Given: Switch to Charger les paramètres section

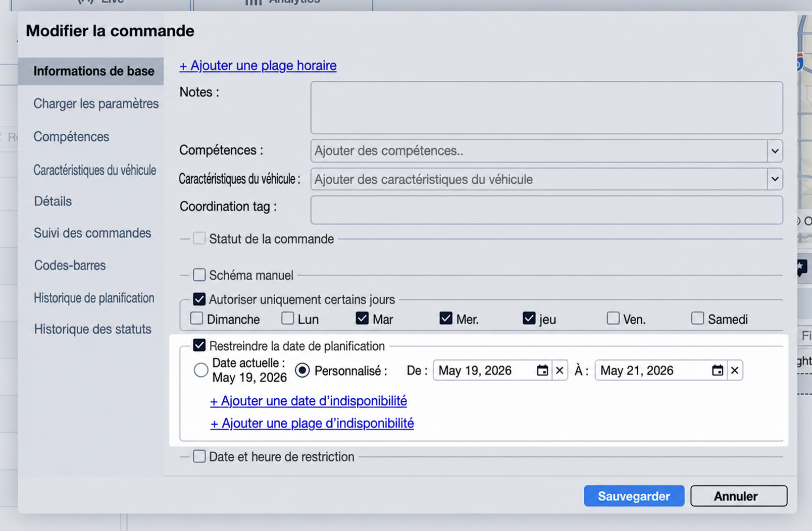Looking at the screenshot, I should coord(96,103).
